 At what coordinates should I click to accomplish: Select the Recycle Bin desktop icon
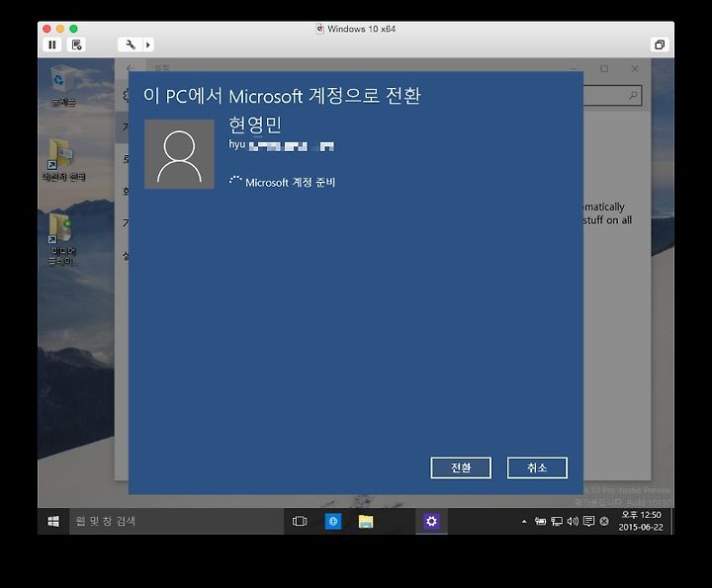click(x=63, y=86)
